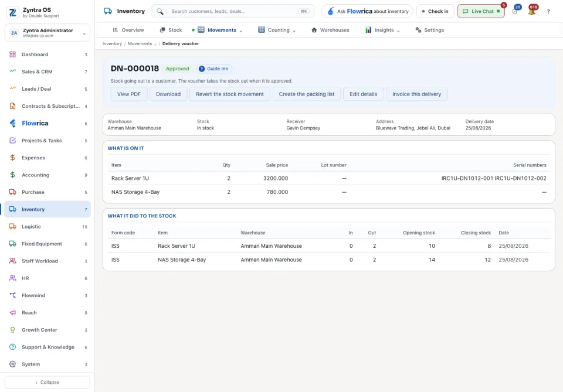Image resolution: width=563 pixels, height=392 pixels.
Task: Open the Expenses dollar icon
Action: click(12, 158)
